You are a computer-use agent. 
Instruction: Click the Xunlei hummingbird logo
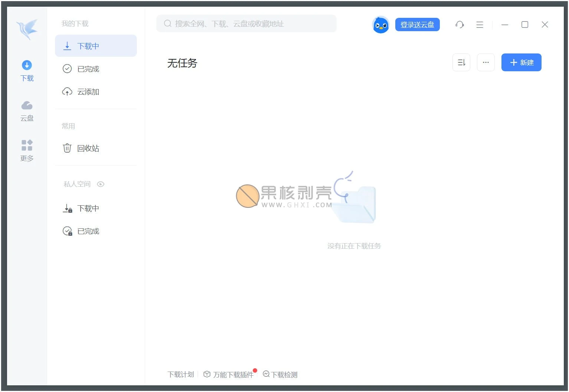point(27,29)
